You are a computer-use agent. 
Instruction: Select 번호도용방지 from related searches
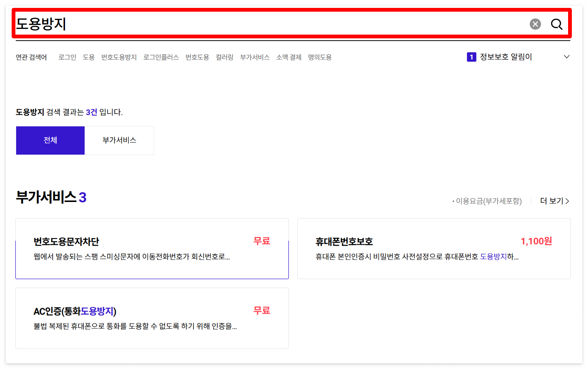[119, 57]
